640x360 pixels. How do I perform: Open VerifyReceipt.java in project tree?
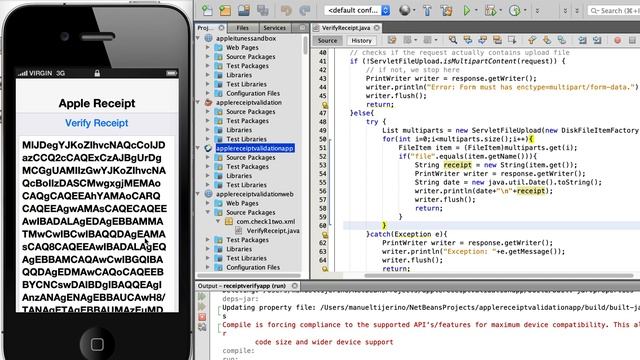tap(273, 231)
